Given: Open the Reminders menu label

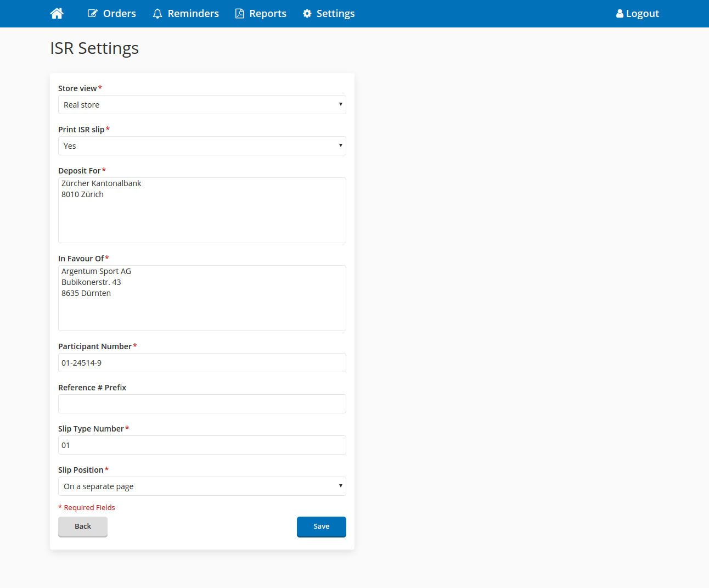Looking at the screenshot, I should (x=193, y=14).
